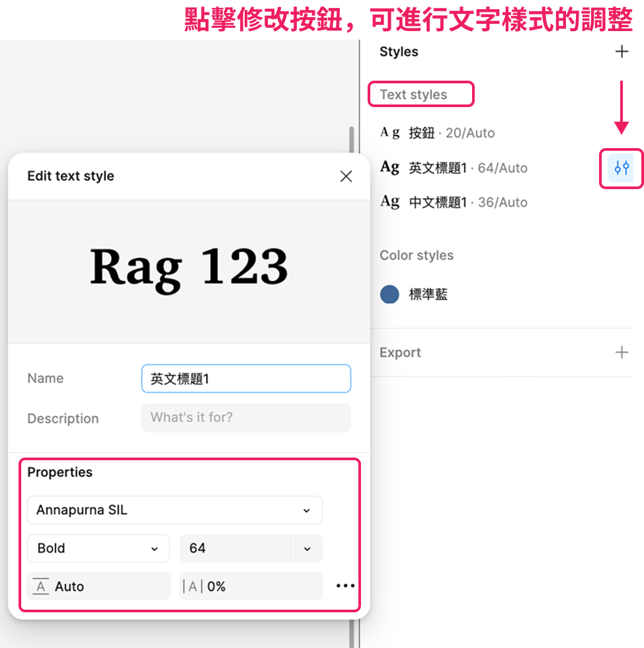Click the Export plus icon
Image resolution: width=644 pixels, height=648 pixels.
click(622, 352)
